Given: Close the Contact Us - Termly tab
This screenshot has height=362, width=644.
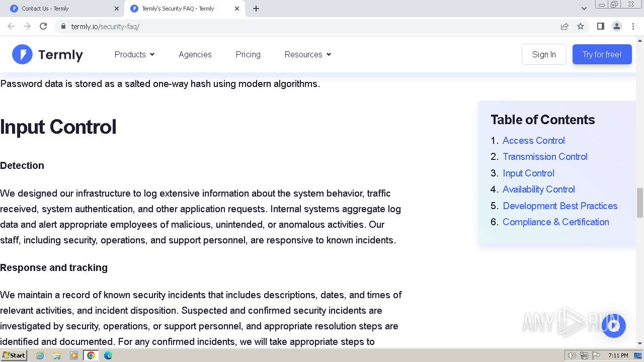Looking at the screenshot, I should point(117,9).
